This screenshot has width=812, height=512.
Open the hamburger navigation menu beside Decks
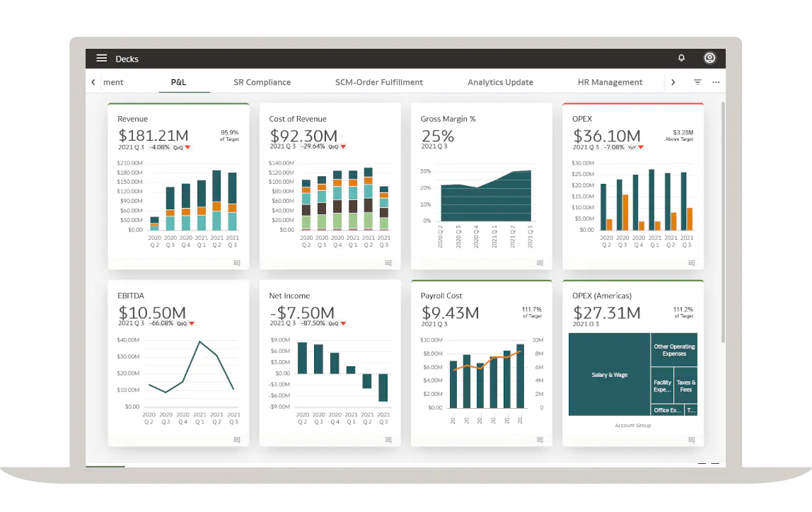[101, 59]
